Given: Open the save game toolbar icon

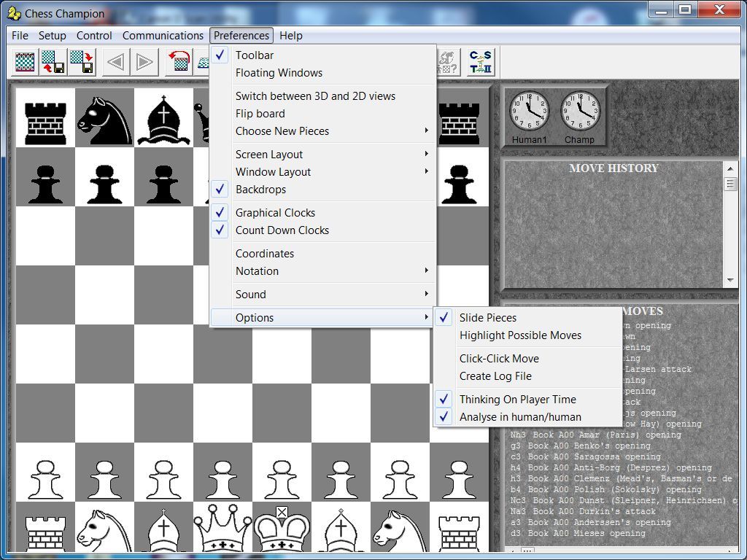Looking at the screenshot, I should (x=82, y=63).
